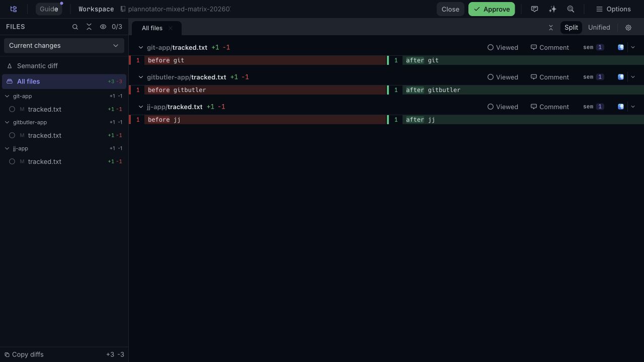
Task: Toggle viewed circle for jj-app tracked.txt in sidebar
Action: click(x=12, y=161)
